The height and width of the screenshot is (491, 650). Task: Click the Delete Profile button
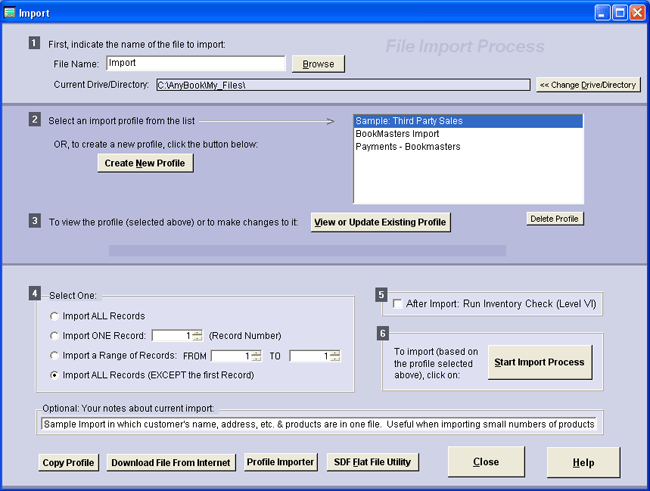[x=554, y=218]
